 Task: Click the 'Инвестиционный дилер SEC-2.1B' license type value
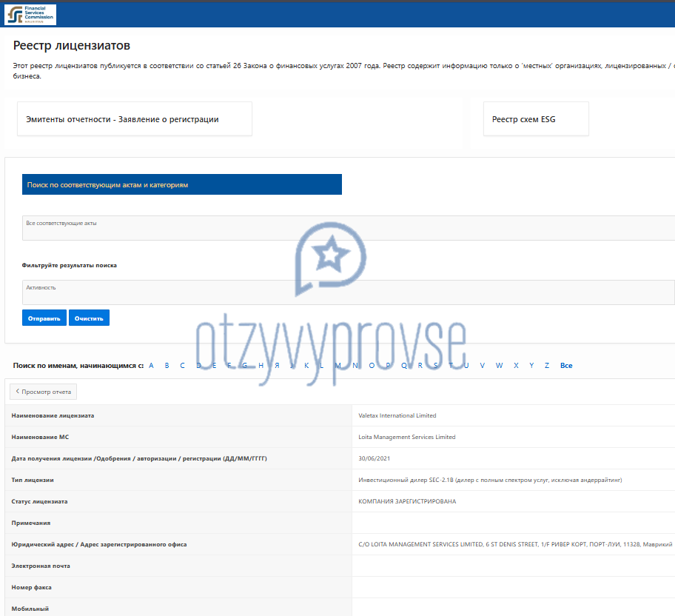point(490,480)
